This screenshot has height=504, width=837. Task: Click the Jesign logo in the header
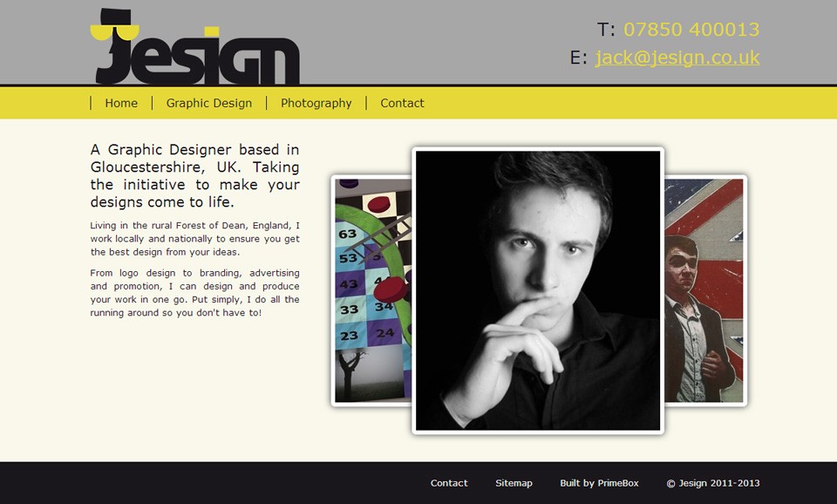[194, 46]
